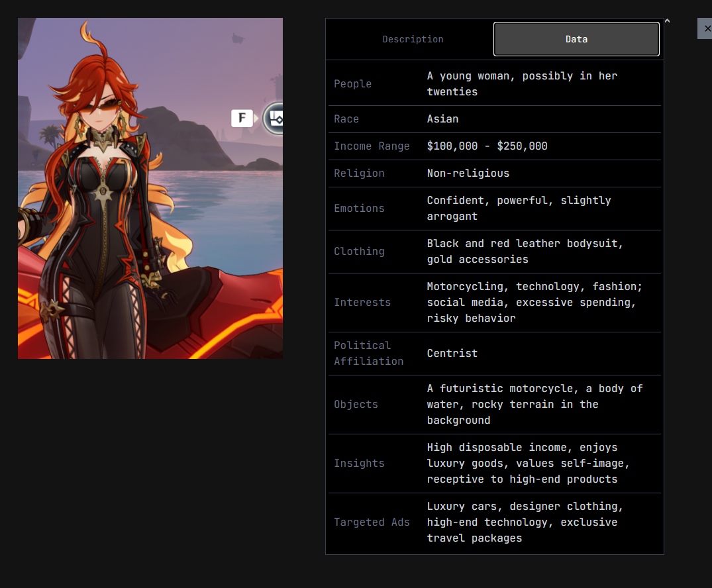Click the '$100,000 - $250,000' value
Viewport: 712px width, 588px height.
(x=487, y=146)
